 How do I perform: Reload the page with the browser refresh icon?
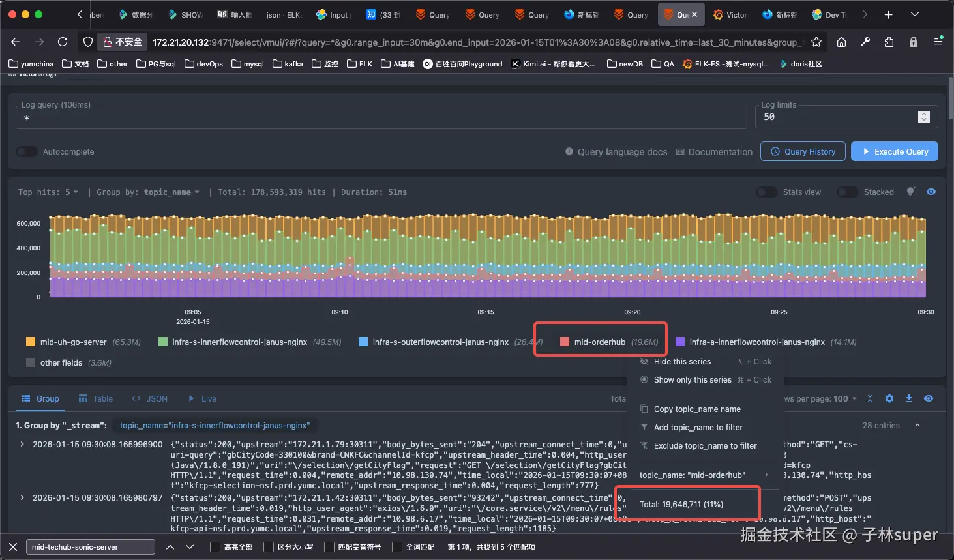[63, 42]
